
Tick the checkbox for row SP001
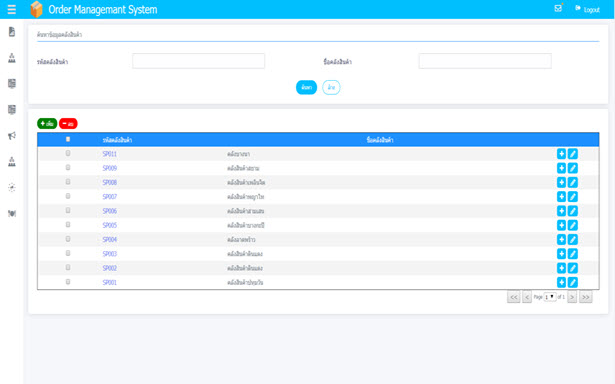point(68,282)
